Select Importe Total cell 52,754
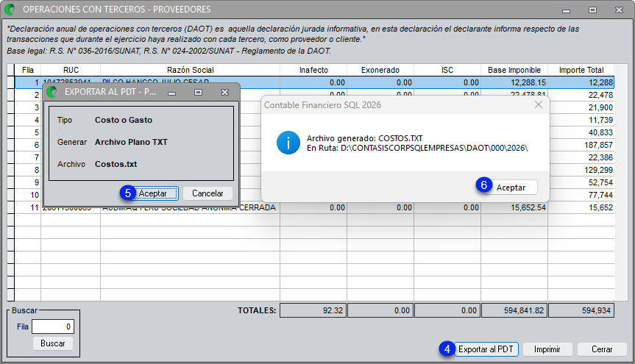The height and width of the screenshot is (364, 635). pyautogui.click(x=581, y=182)
